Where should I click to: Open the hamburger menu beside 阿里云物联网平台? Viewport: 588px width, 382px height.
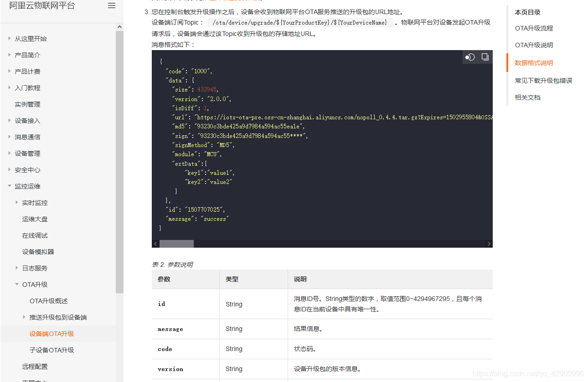[x=112, y=6]
